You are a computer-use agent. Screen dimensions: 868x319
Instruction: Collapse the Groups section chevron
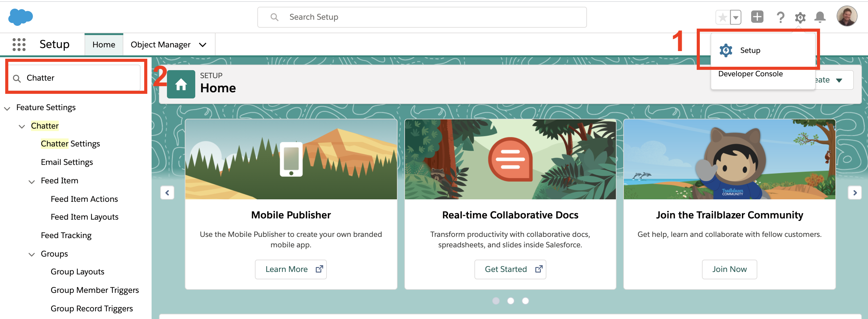click(x=32, y=254)
